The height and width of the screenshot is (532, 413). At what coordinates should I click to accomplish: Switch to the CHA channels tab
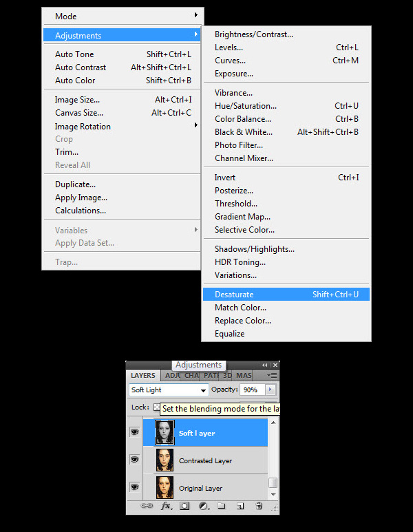(x=191, y=376)
